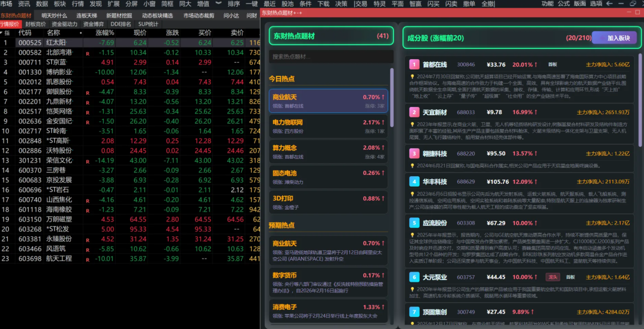Open the 交易 menu in top bar
Viewport: 644px width, 329px height.
click(x=361, y=4)
